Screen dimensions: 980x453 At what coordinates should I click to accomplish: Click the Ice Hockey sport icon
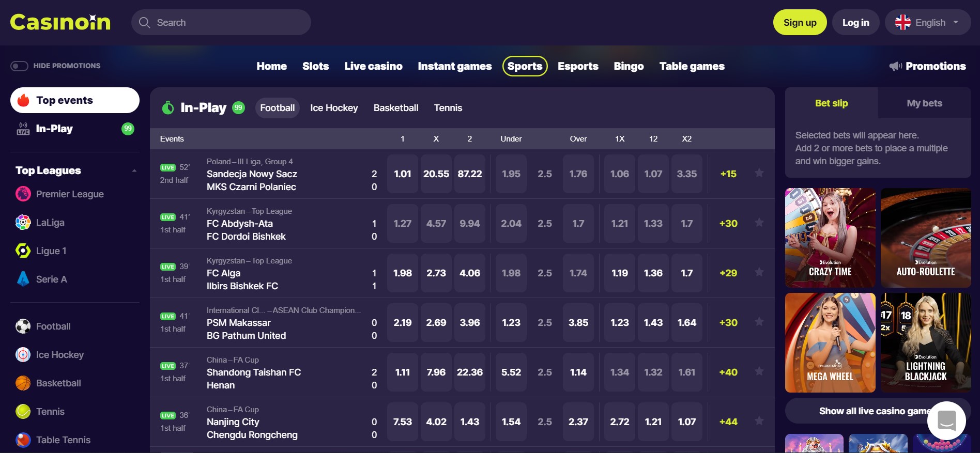click(x=23, y=355)
